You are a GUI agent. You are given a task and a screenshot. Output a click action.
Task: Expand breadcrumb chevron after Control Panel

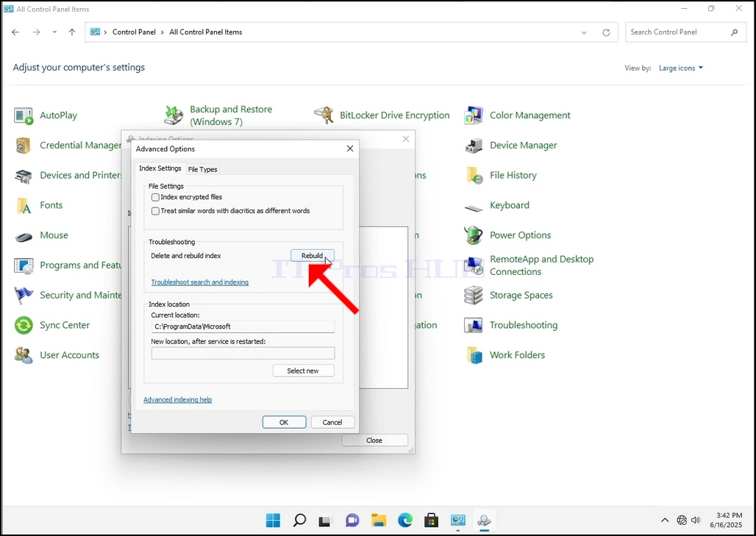pos(163,32)
